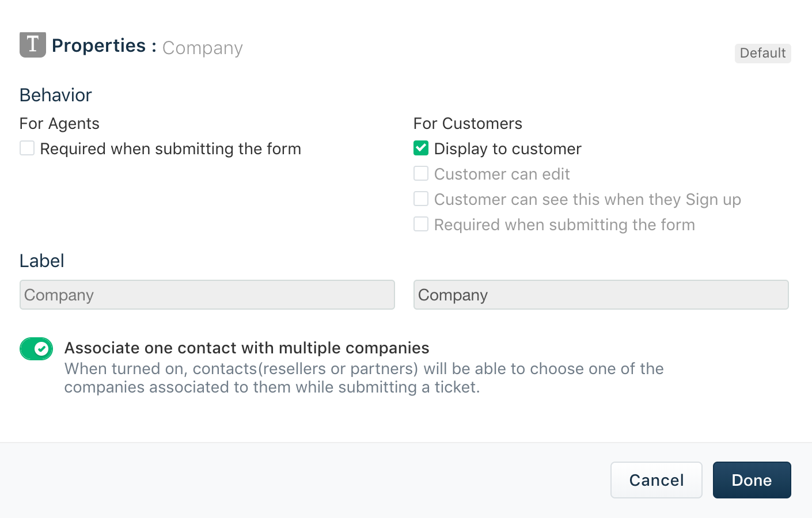Focus the customer label Company input field
The height and width of the screenshot is (518, 812).
(x=601, y=295)
